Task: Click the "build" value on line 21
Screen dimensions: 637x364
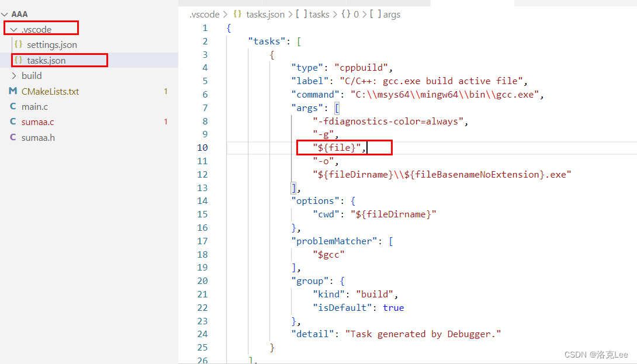Action: 375,294
